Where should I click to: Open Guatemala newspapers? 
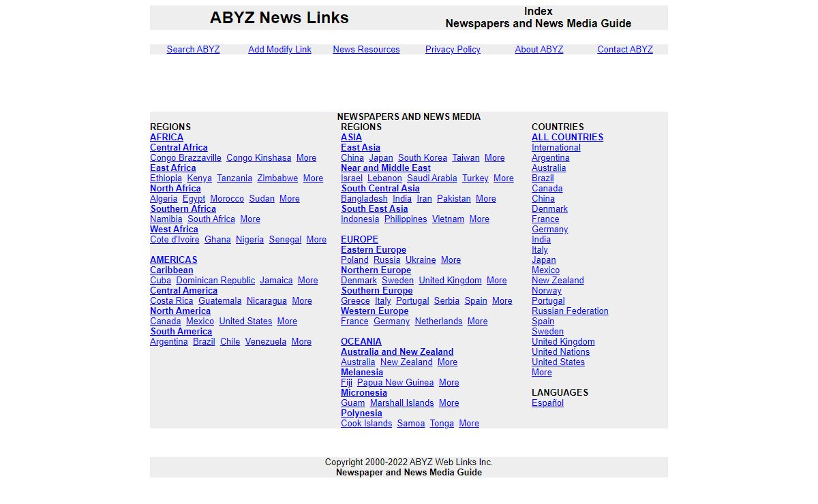pyautogui.click(x=219, y=300)
